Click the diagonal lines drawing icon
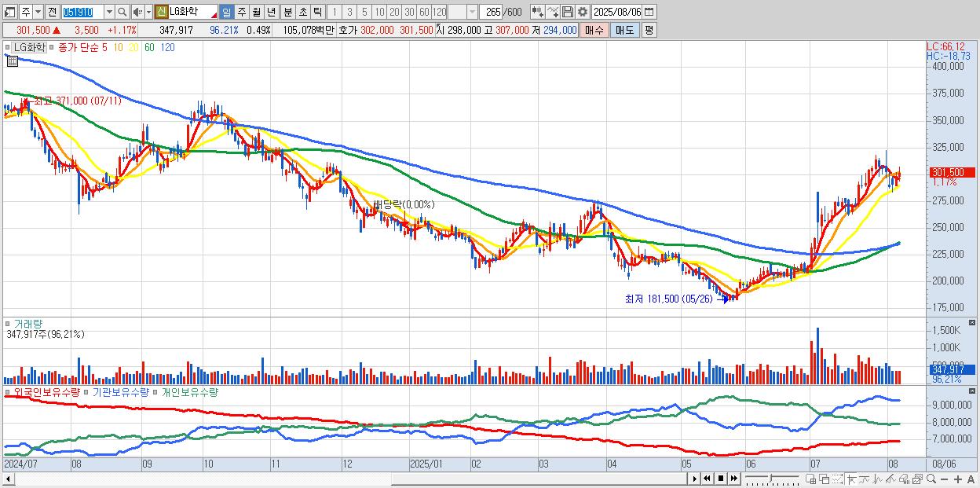This screenshot has width=980, height=488. tap(890, 479)
